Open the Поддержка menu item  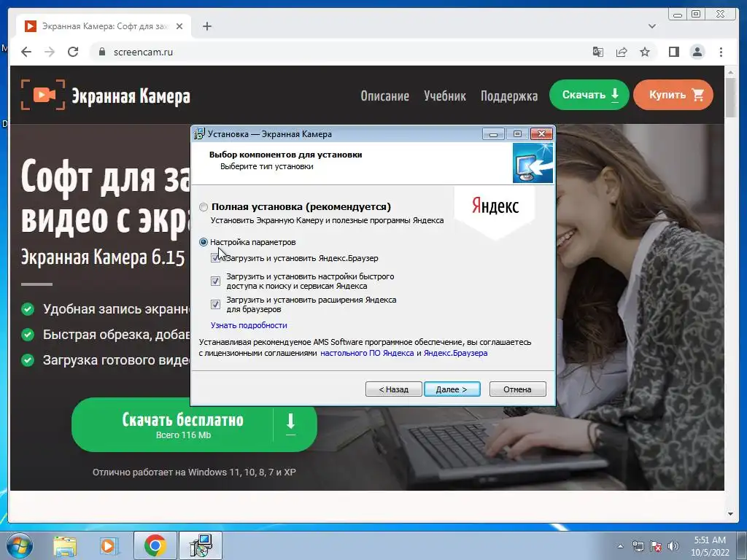[508, 96]
